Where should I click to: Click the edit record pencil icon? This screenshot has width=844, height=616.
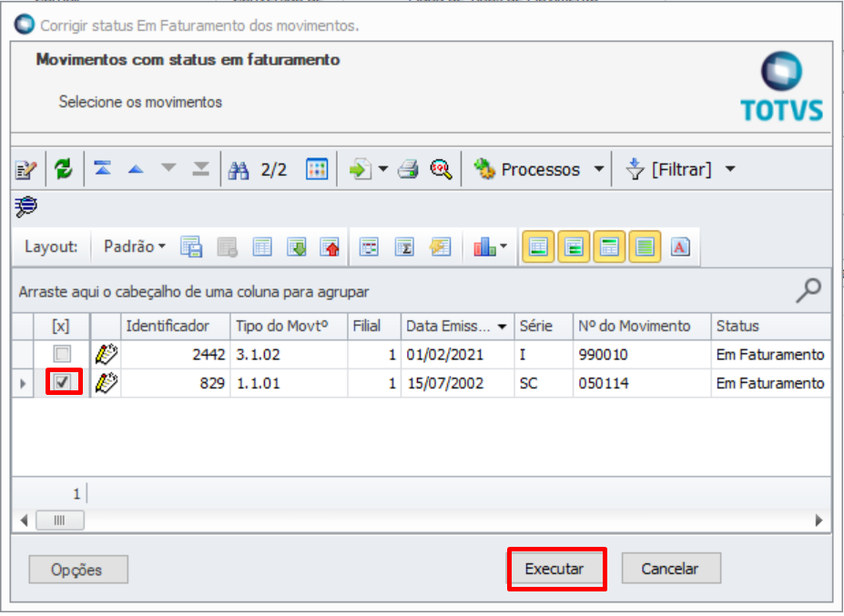pos(25,170)
